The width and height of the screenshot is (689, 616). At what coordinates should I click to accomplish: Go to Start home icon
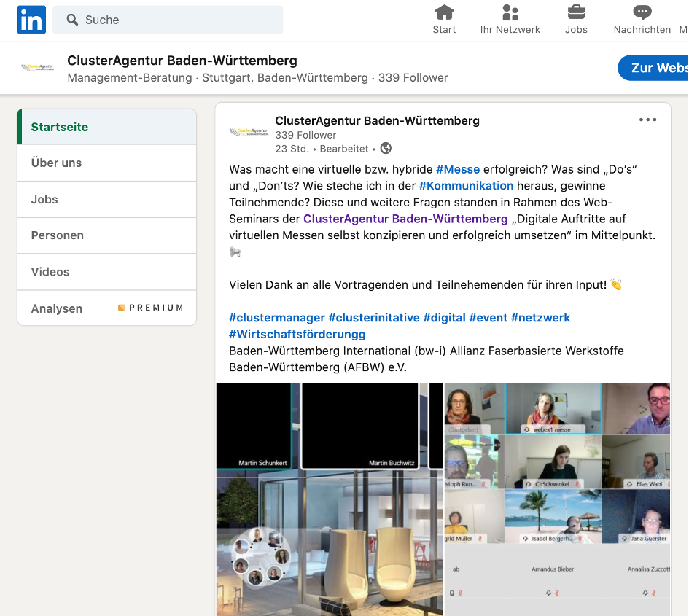pyautogui.click(x=444, y=12)
